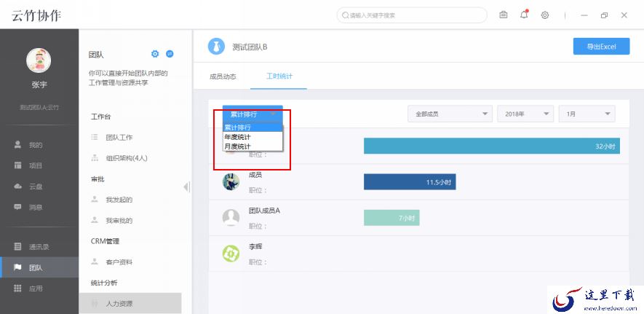Click the green avatar of 李辉

tap(231, 254)
